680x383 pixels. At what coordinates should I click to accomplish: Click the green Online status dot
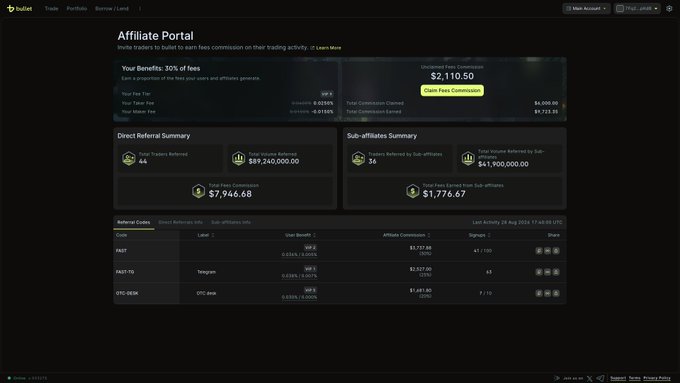pos(9,378)
